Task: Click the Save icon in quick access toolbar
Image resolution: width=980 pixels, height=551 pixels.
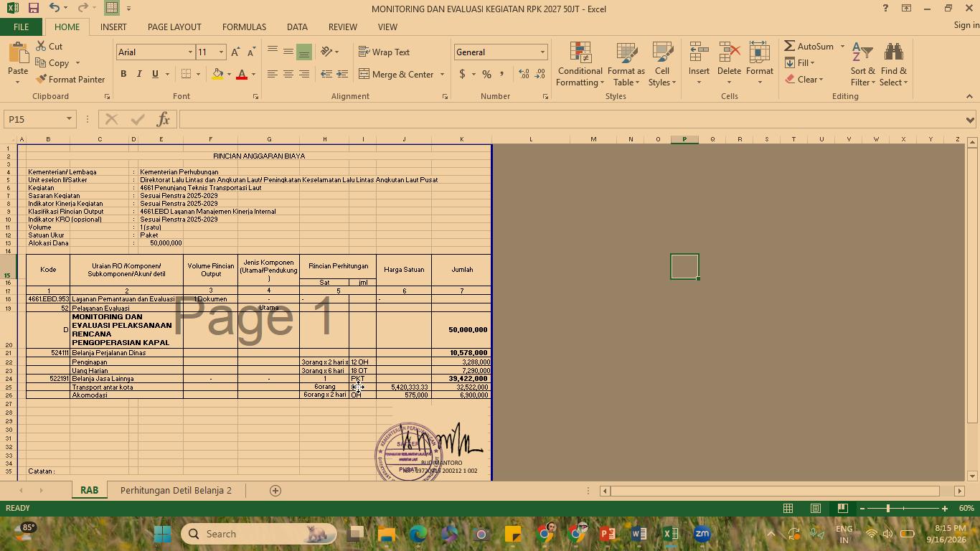Action: coord(33,9)
